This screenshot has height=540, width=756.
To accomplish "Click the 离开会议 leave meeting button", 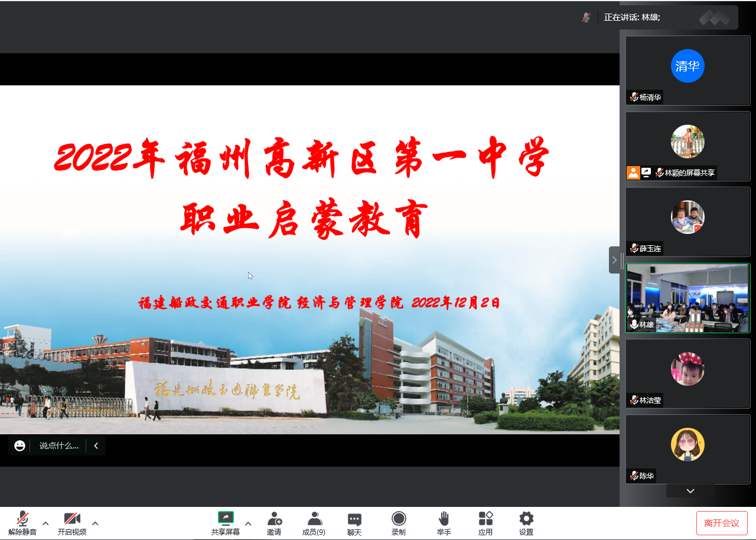I will [x=721, y=523].
